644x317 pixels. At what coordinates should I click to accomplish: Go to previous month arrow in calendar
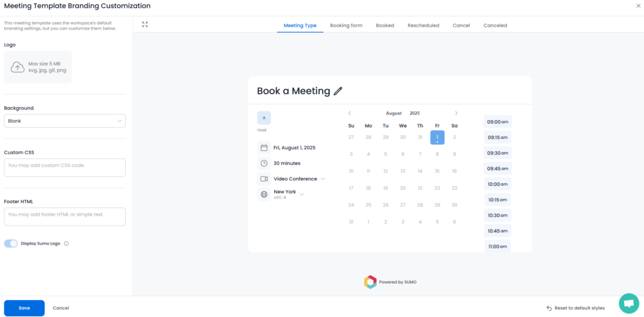point(350,113)
